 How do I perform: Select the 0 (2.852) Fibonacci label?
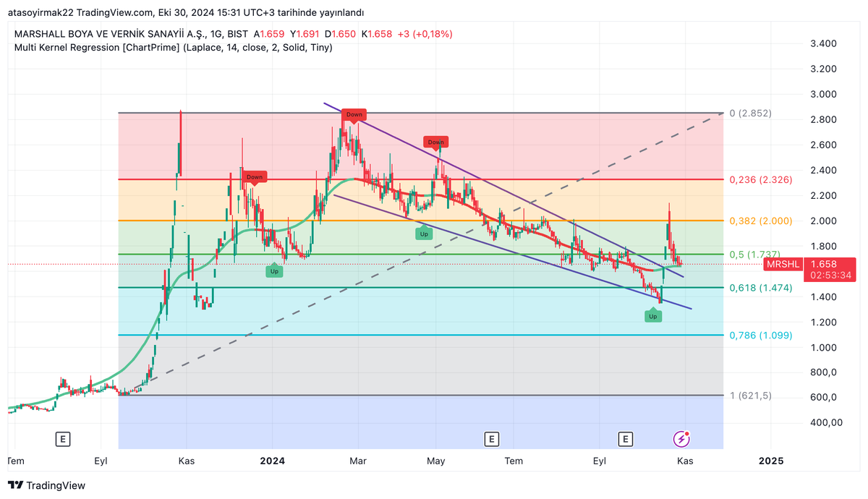point(750,114)
